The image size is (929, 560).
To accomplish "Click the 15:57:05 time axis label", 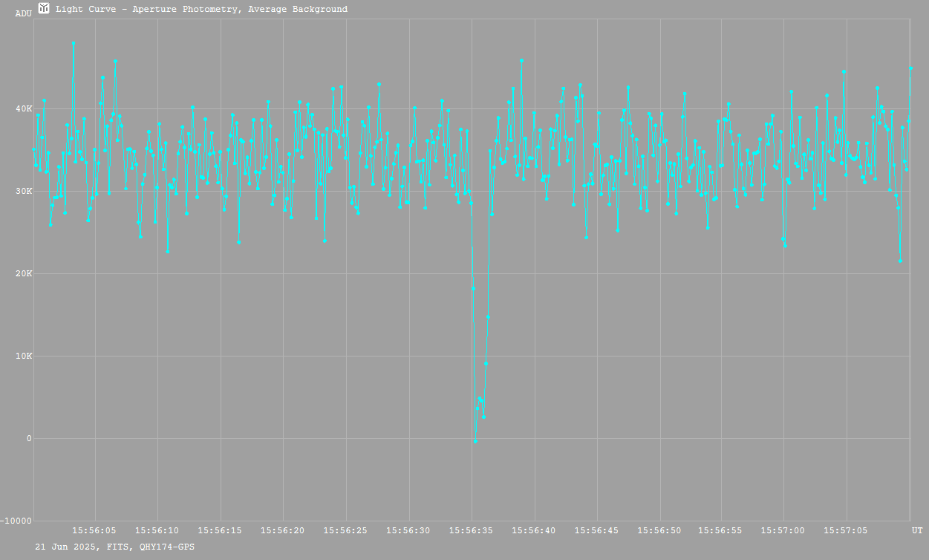I will coord(846,531).
